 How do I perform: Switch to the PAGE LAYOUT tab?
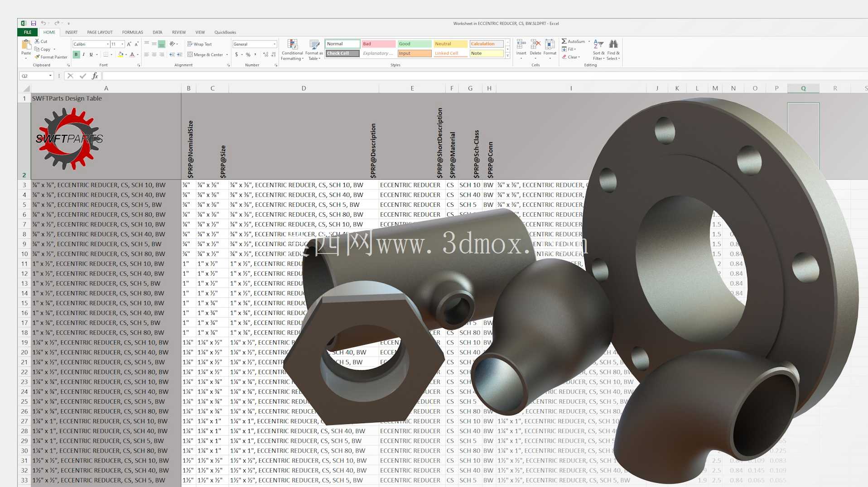[100, 32]
